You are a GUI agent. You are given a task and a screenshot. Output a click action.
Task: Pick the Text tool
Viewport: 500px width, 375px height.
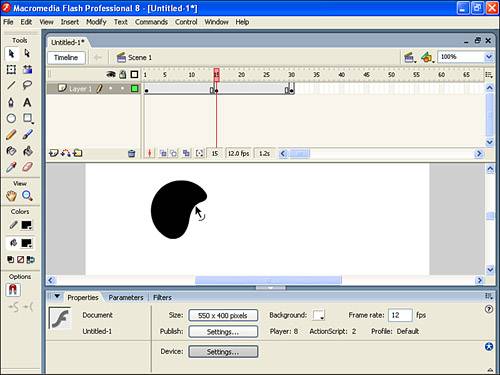(27, 102)
